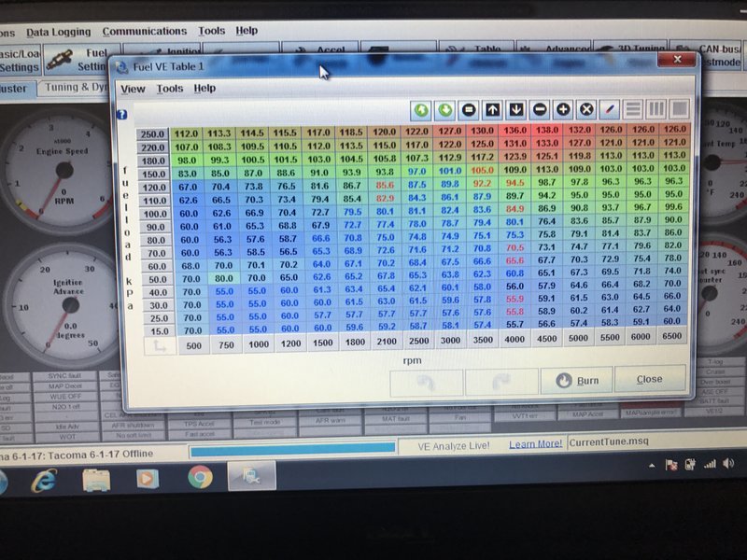
Task: Click the green up-arrow icon in table toolbar
Action: 421,110
